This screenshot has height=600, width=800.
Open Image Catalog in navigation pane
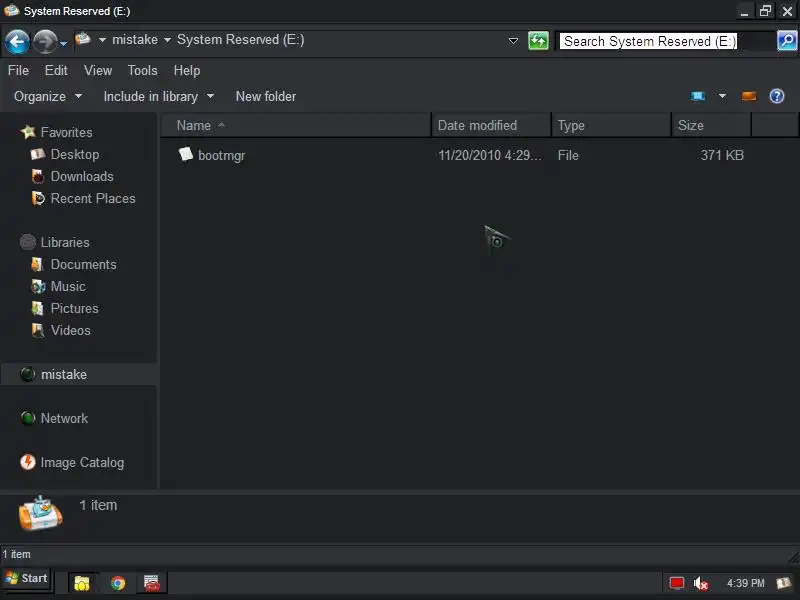click(82, 462)
